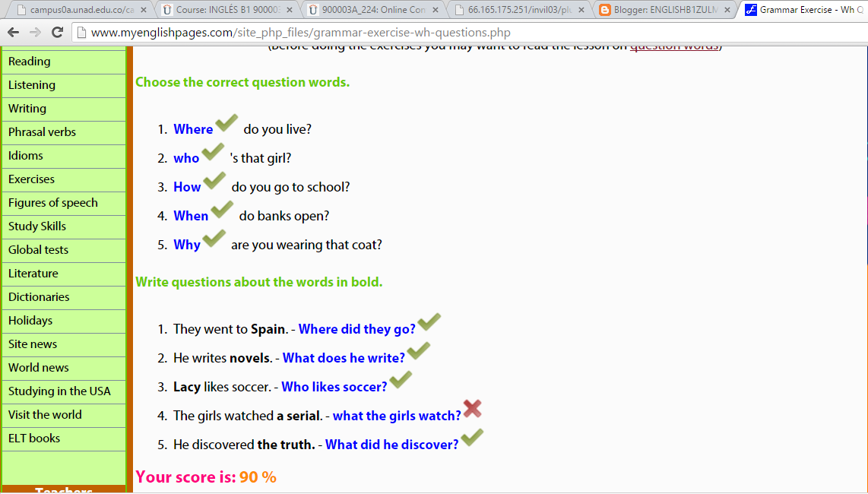Open Listening in the sidebar

tap(64, 85)
